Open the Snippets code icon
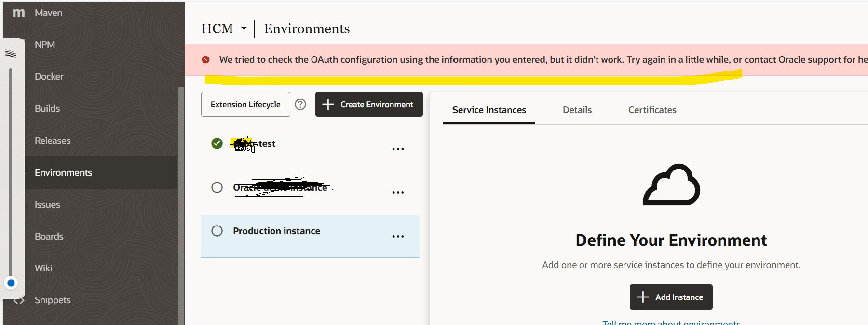Screen dimensions: 868x325 click(19, 300)
